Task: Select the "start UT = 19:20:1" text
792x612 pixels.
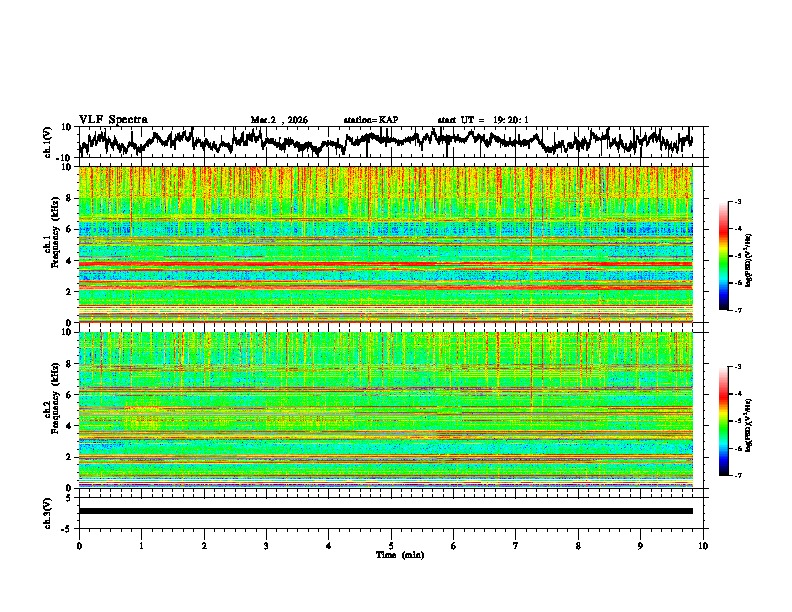Action: tap(483, 120)
